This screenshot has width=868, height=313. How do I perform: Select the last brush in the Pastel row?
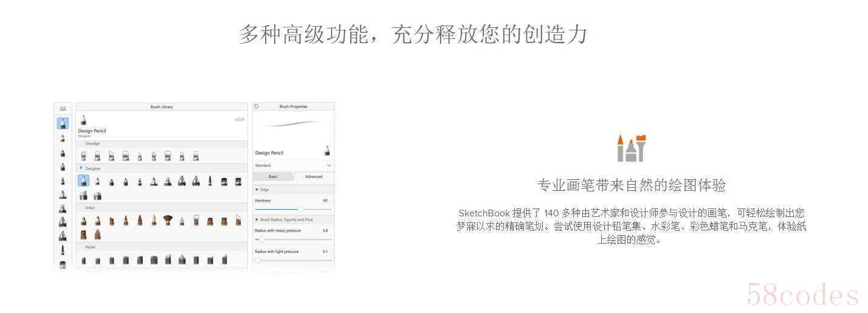tap(224, 260)
